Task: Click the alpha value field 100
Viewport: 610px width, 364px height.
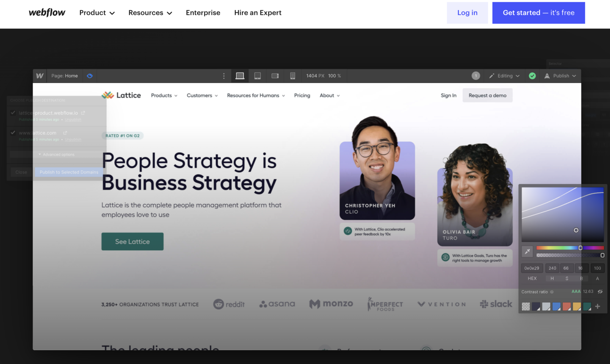Action: click(x=597, y=268)
